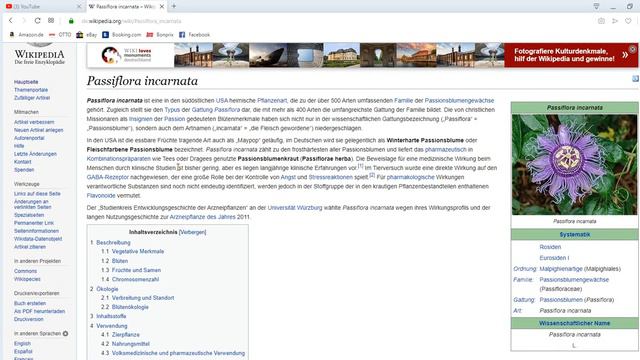Image resolution: width=640 pixels, height=360 pixels.
Task: Close the YouTube tab
Action: [79, 7]
